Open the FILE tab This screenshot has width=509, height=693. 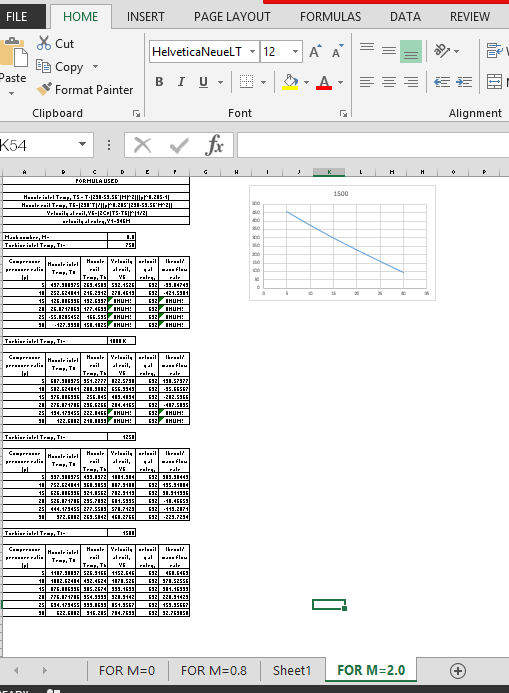pyautogui.click(x=17, y=17)
